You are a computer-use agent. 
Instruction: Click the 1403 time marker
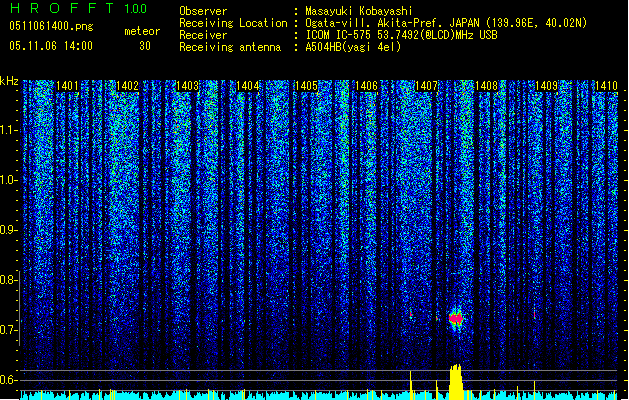(187, 86)
